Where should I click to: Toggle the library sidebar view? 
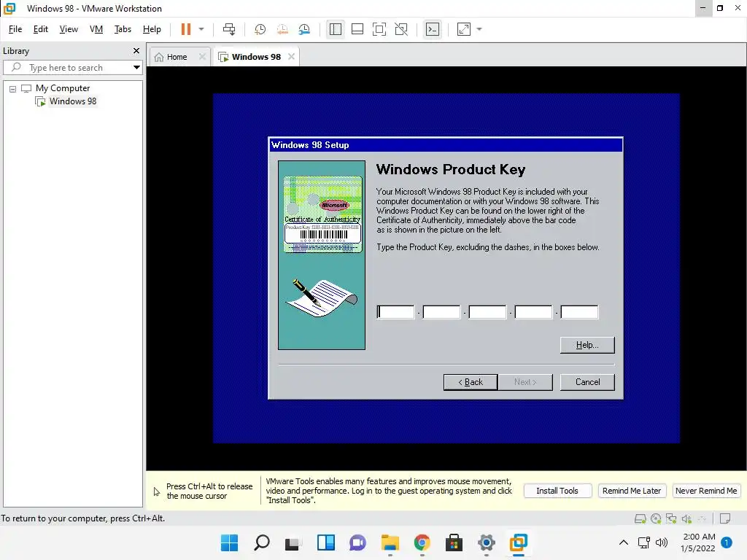(336, 29)
